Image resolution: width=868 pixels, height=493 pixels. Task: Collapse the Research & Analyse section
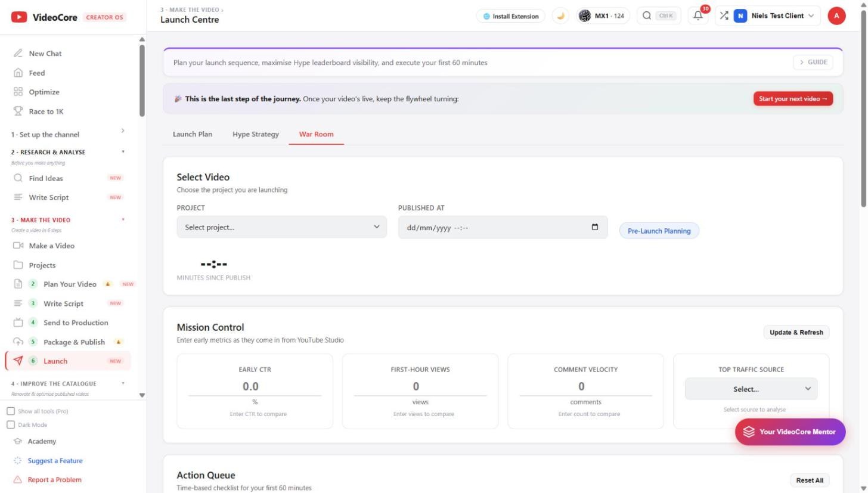123,152
